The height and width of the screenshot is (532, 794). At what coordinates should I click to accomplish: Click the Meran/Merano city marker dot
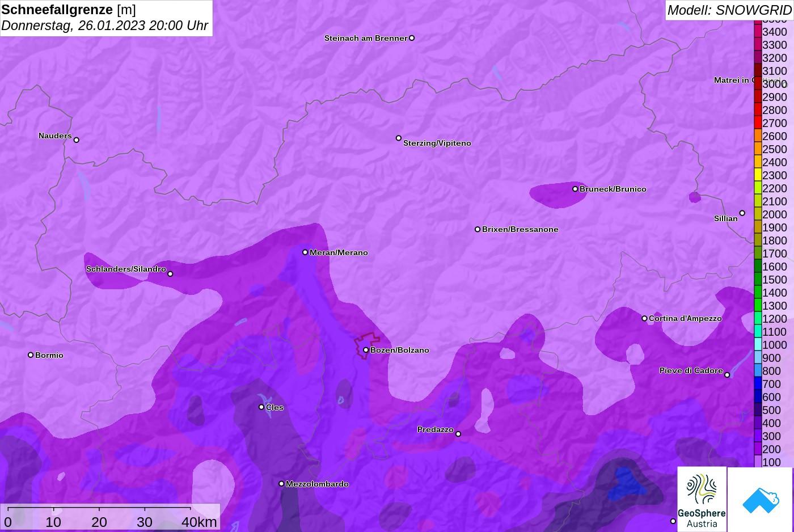pyautogui.click(x=305, y=252)
